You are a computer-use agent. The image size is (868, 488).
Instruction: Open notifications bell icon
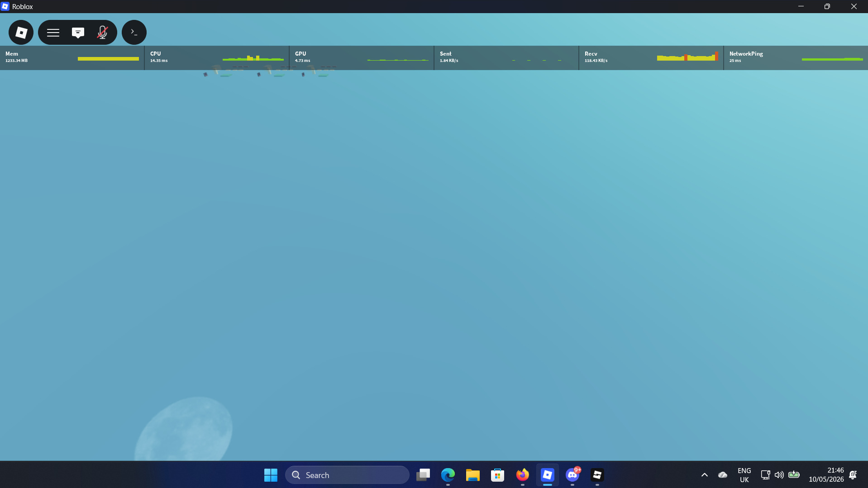[x=853, y=475]
